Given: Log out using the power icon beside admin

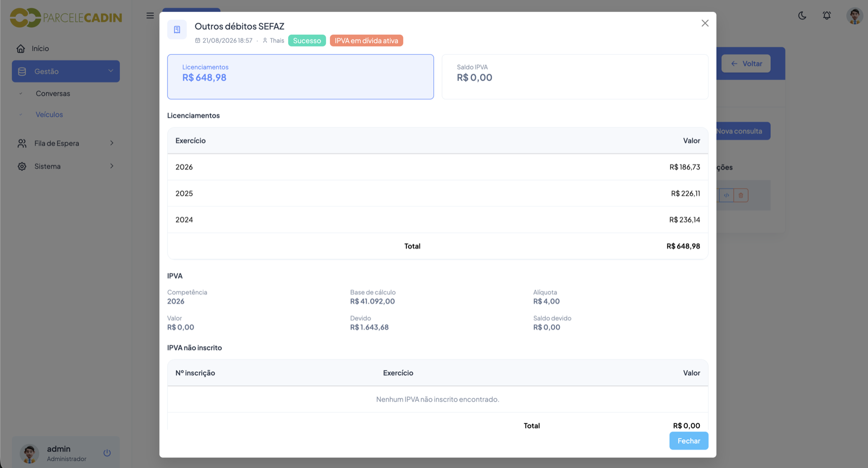Looking at the screenshot, I should pos(107,453).
